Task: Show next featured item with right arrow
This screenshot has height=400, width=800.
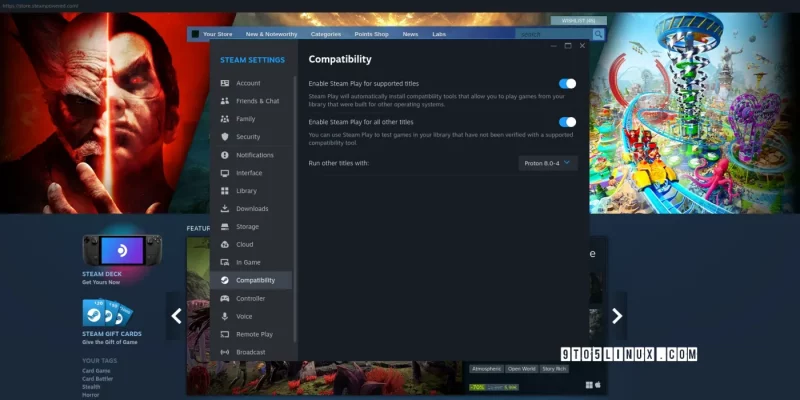Action: [617, 316]
